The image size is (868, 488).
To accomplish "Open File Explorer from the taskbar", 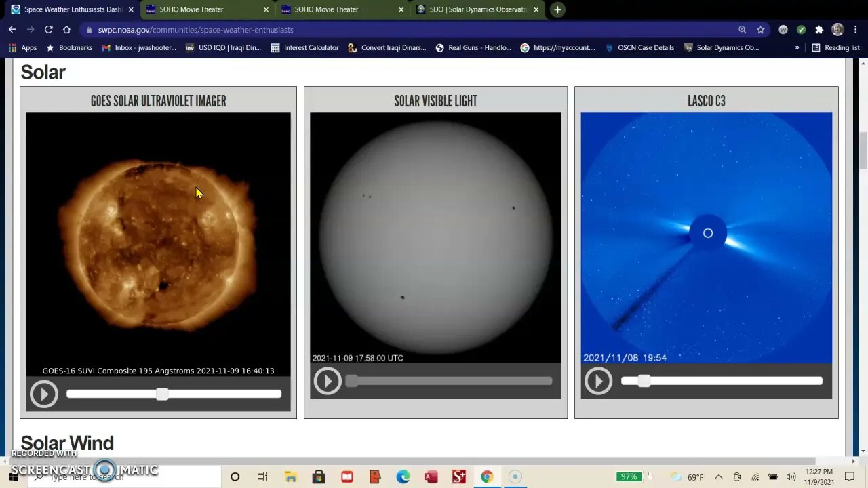I will pyautogui.click(x=291, y=477).
